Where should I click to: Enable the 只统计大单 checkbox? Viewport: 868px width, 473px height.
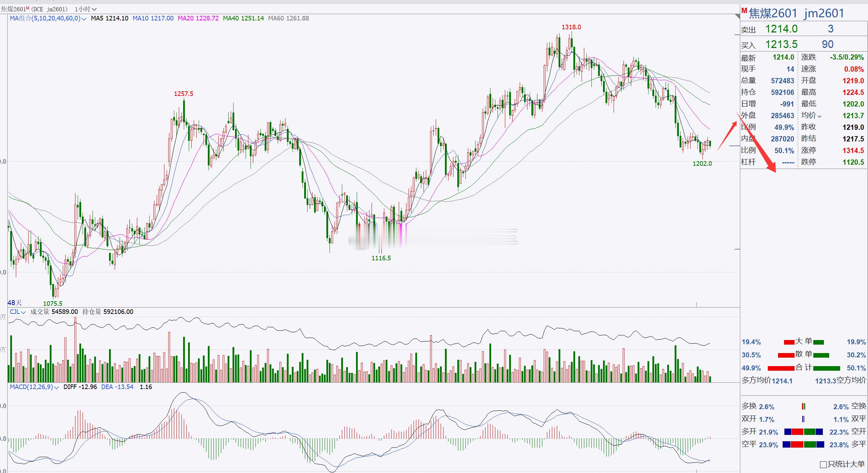(823, 465)
